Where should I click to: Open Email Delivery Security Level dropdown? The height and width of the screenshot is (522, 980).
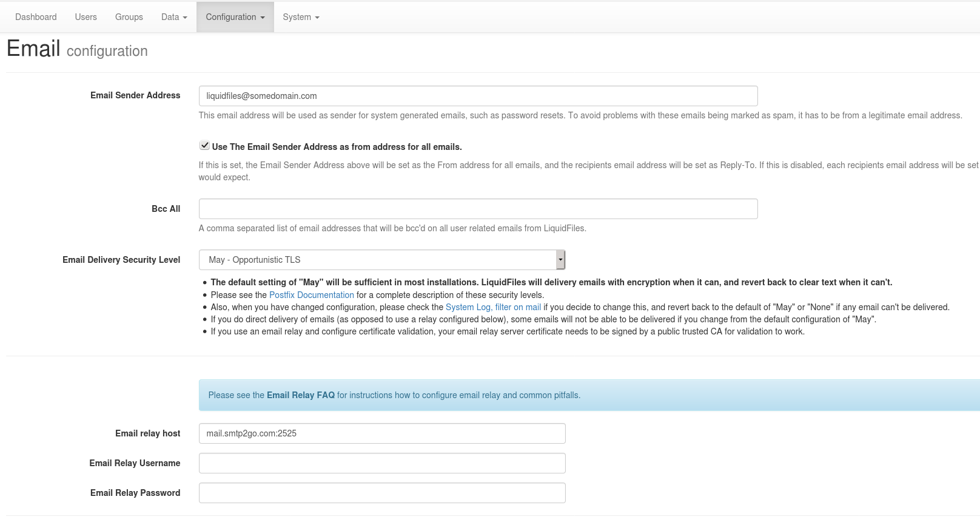pos(382,260)
